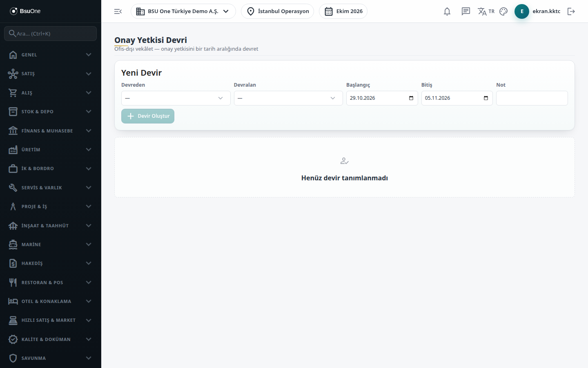Image resolution: width=588 pixels, height=368 pixels.
Task: Expand the Hakediş section chevron
Action: point(89,263)
